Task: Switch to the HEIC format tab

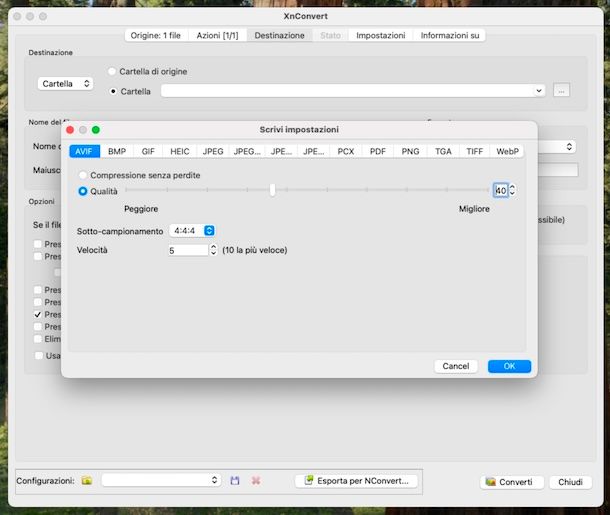Action: [x=180, y=151]
